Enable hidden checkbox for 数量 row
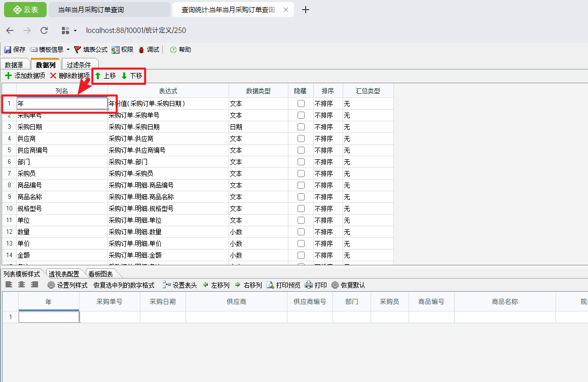 (301, 232)
